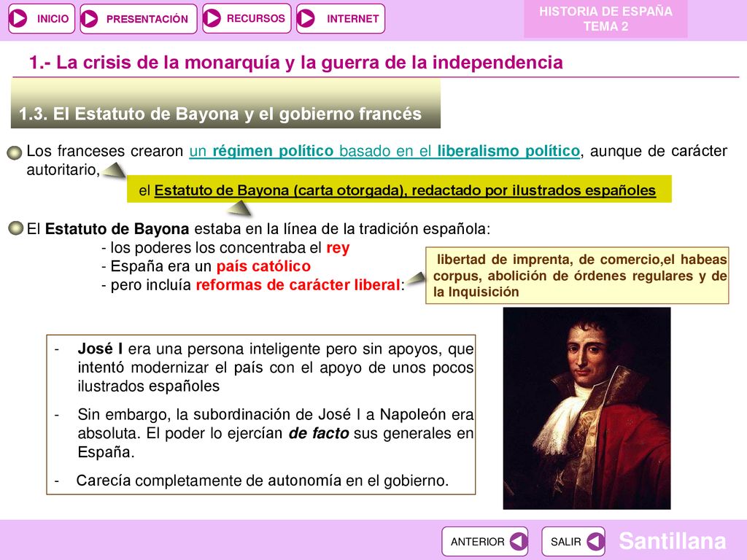The height and width of the screenshot is (560, 747).
Task: Click the Santillana logo text
Action: (672, 541)
